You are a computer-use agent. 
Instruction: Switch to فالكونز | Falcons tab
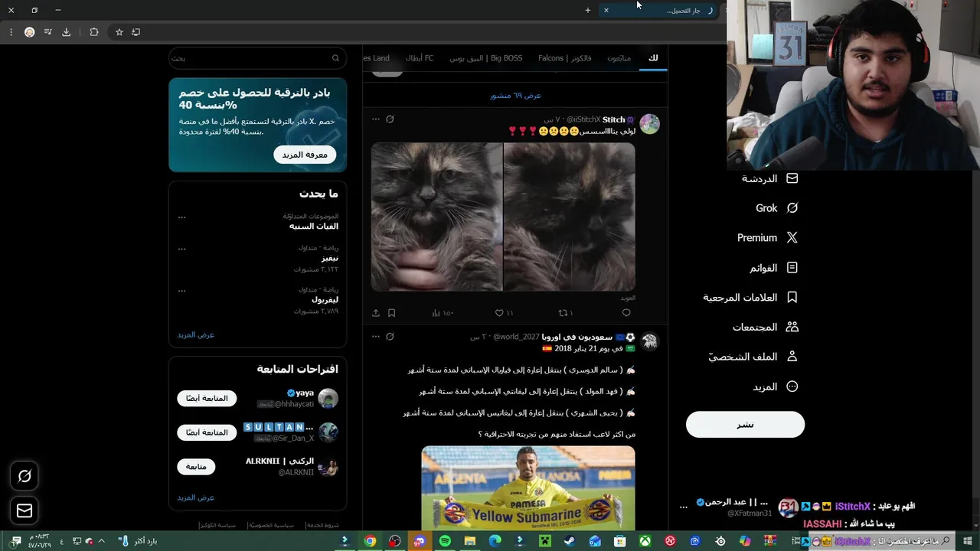pos(563,58)
